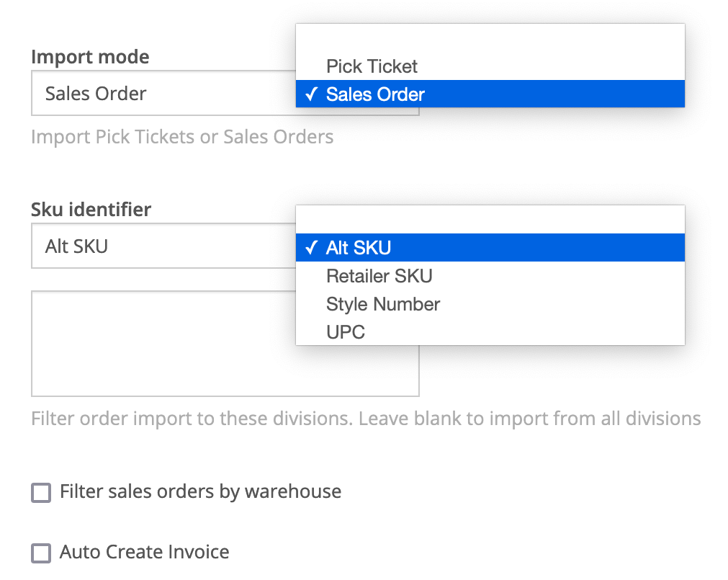Enable Filter sales orders by warehouse checkbox

pyautogui.click(x=41, y=492)
